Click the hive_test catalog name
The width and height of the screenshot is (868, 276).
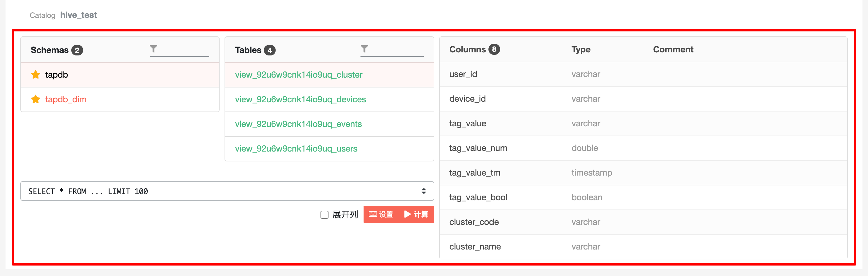pos(78,15)
